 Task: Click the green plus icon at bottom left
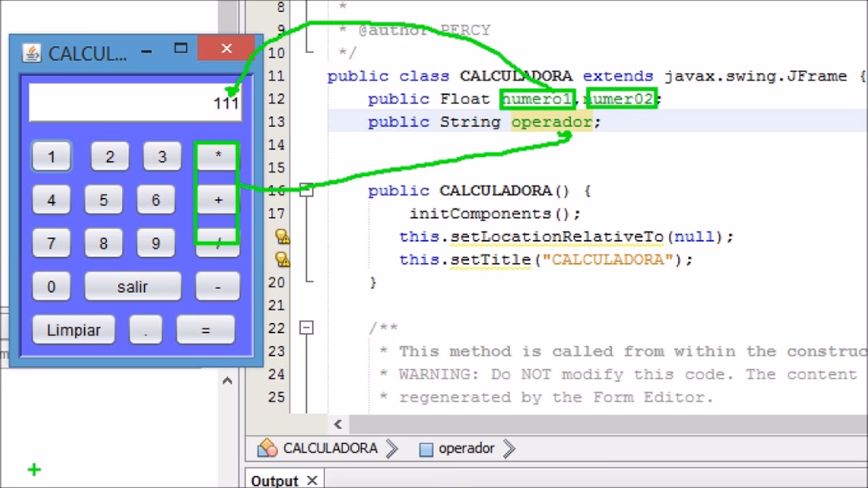coord(33,469)
